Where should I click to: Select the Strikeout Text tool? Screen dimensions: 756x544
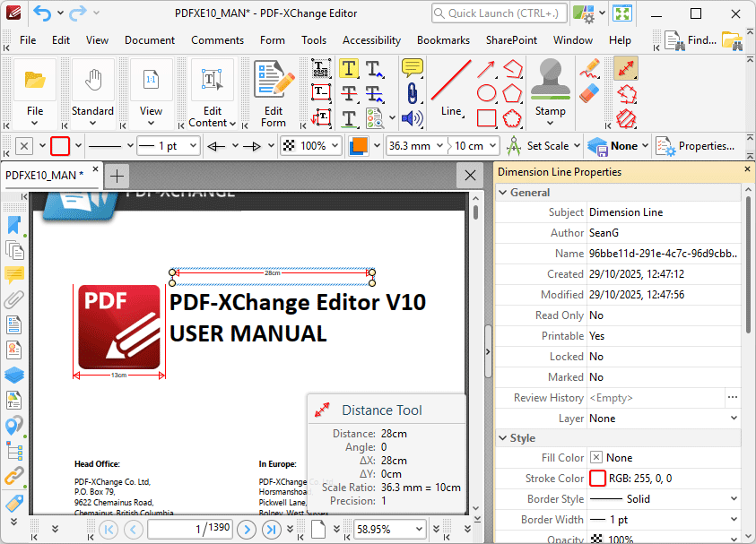tap(349, 92)
